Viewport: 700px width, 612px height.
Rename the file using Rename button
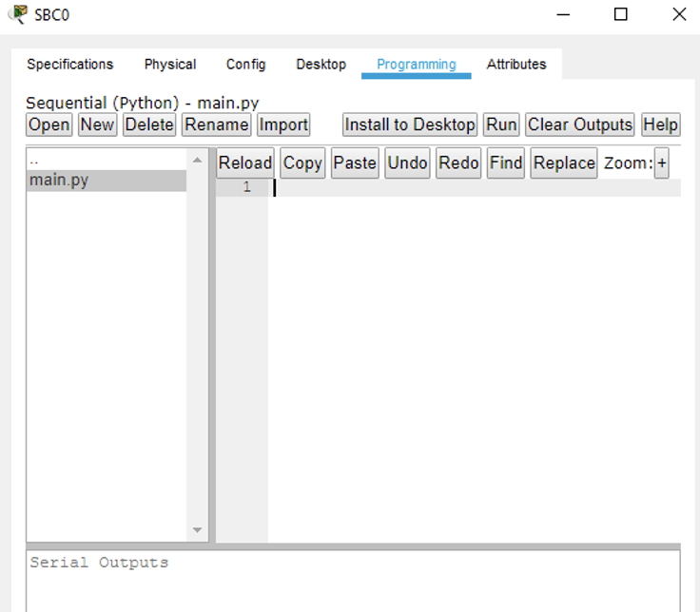pos(217,124)
